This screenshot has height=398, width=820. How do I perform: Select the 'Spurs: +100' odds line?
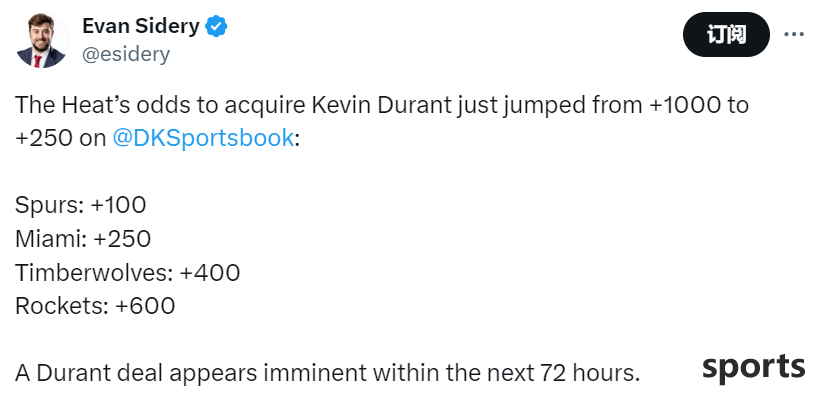81,205
